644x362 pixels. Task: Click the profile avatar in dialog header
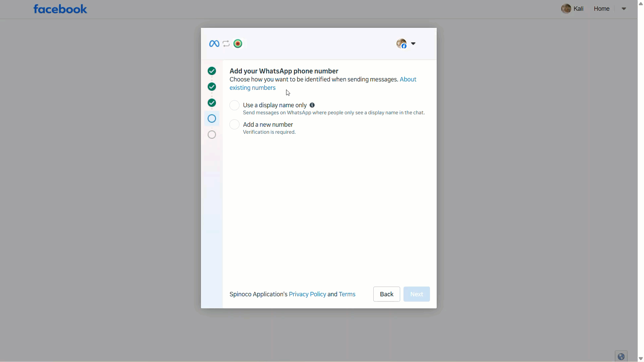401,44
